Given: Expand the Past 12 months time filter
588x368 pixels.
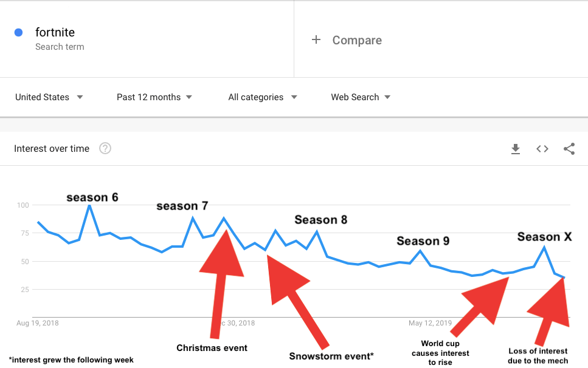Looking at the screenshot, I should pyautogui.click(x=154, y=97).
